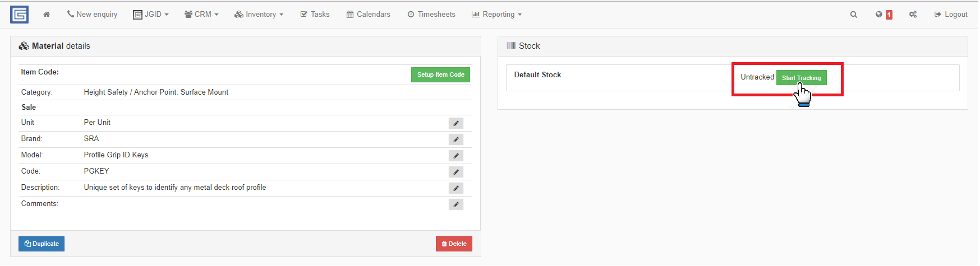
Task: Expand the Inventory dropdown menu
Action: 259,15
